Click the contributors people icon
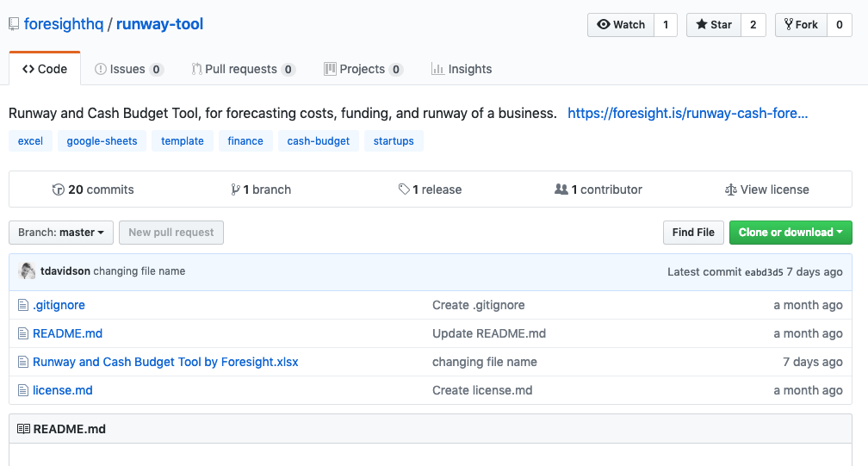This screenshot has height=466, width=868. [x=561, y=190]
